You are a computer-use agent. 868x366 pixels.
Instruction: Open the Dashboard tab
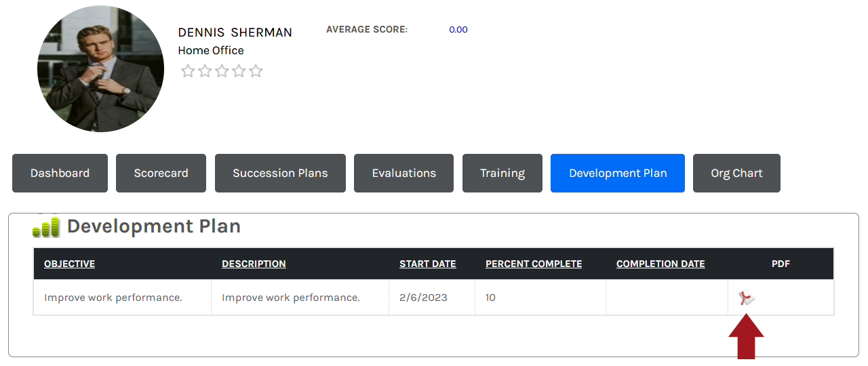pyautogui.click(x=60, y=173)
